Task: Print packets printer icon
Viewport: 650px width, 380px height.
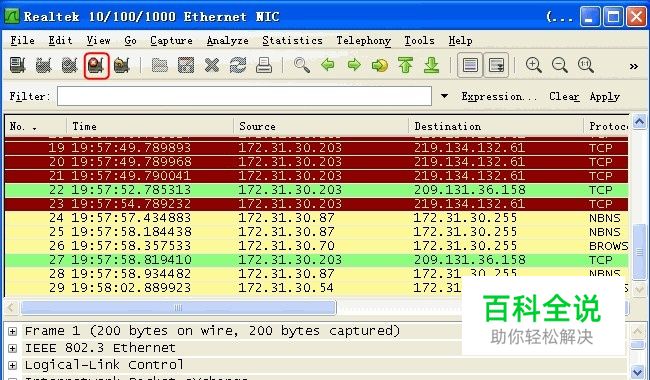Action: click(264, 65)
